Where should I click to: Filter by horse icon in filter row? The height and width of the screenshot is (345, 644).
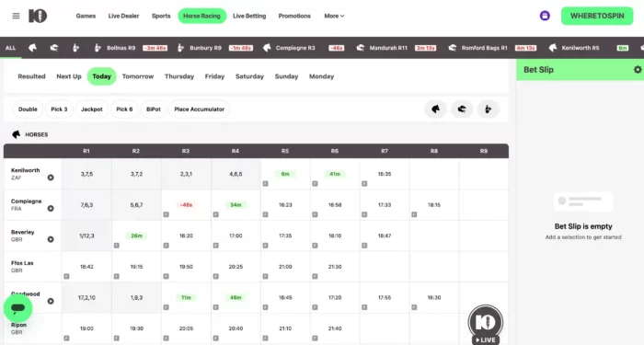tap(435, 109)
